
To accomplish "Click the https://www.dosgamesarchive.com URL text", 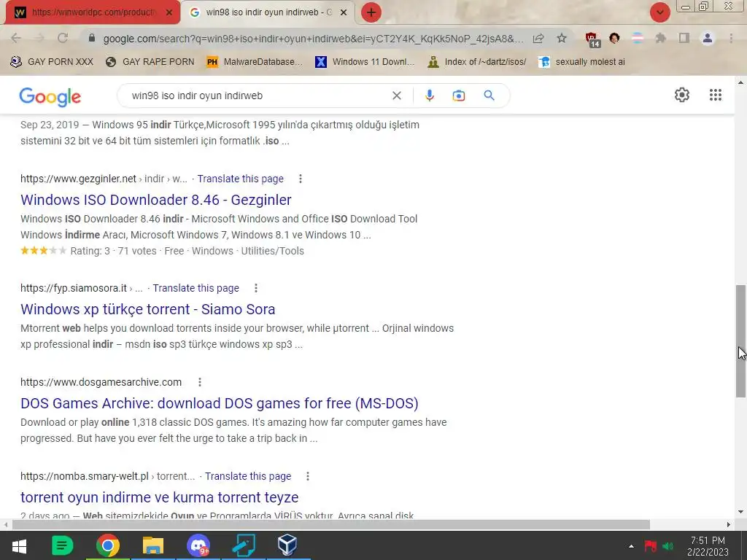I will pos(101,382).
